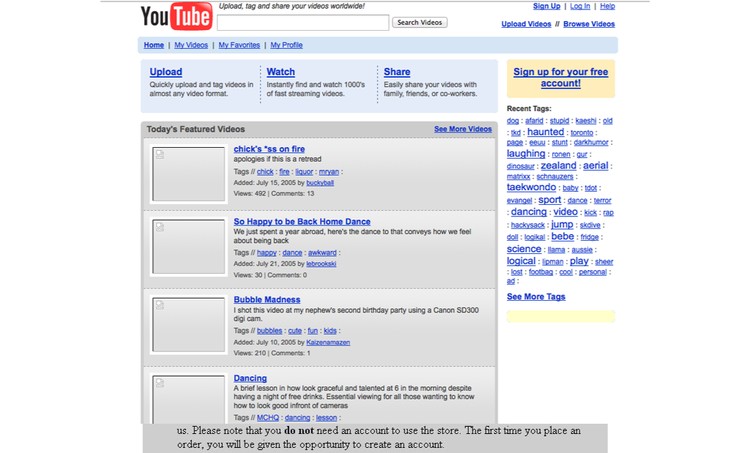Click the See More Tags link
Screen dimensions: 750x453
[536, 297]
